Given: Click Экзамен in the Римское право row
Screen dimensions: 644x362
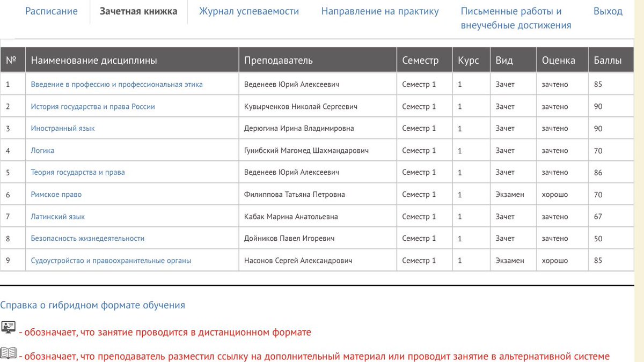Looking at the screenshot, I should point(510,194).
